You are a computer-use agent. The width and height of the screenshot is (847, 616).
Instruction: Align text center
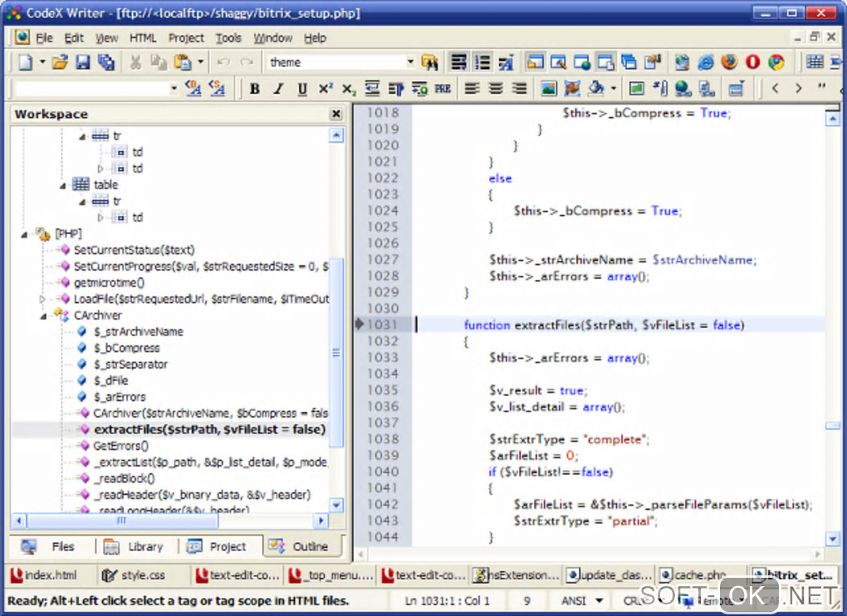pyautogui.click(x=496, y=89)
